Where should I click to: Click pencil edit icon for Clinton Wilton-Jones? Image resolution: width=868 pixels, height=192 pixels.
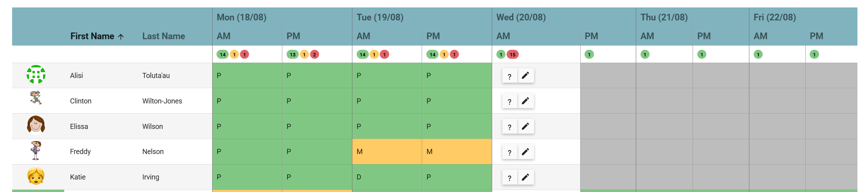[525, 101]
